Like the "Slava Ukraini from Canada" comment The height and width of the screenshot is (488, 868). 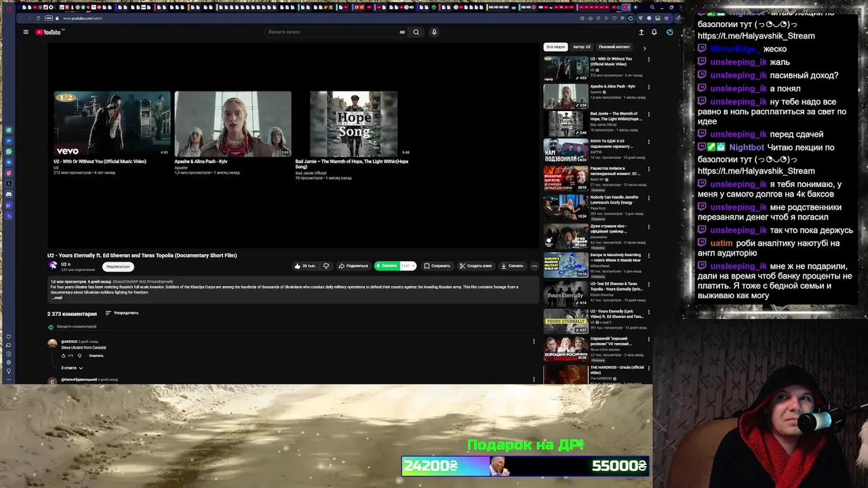point(64,355)
